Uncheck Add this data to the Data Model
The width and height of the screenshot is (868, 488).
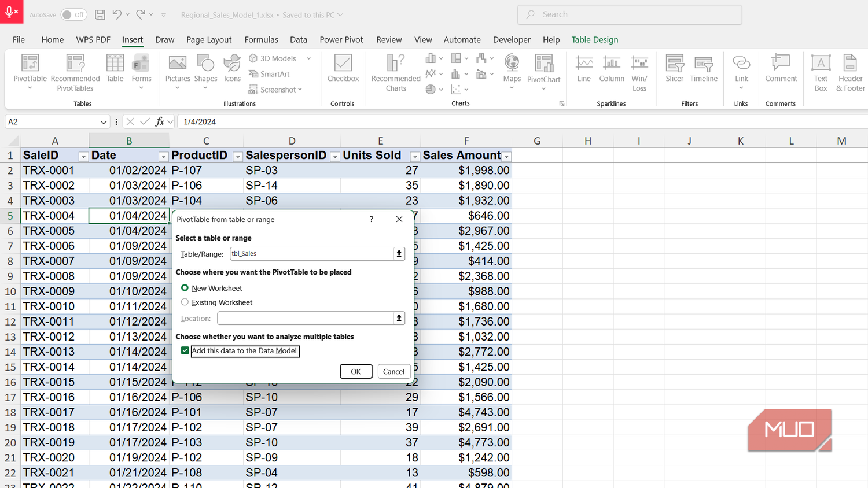coord(185,350)
